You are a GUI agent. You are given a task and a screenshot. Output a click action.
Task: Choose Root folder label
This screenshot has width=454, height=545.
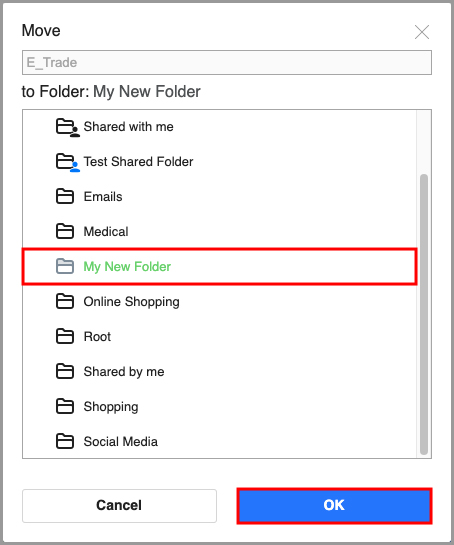click(97, 336)
